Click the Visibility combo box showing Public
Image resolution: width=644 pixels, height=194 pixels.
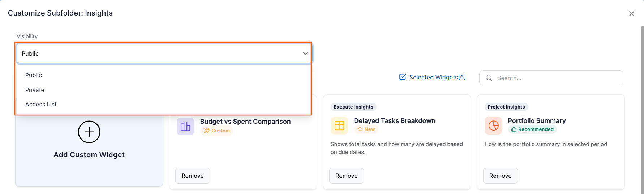point(159,53)
